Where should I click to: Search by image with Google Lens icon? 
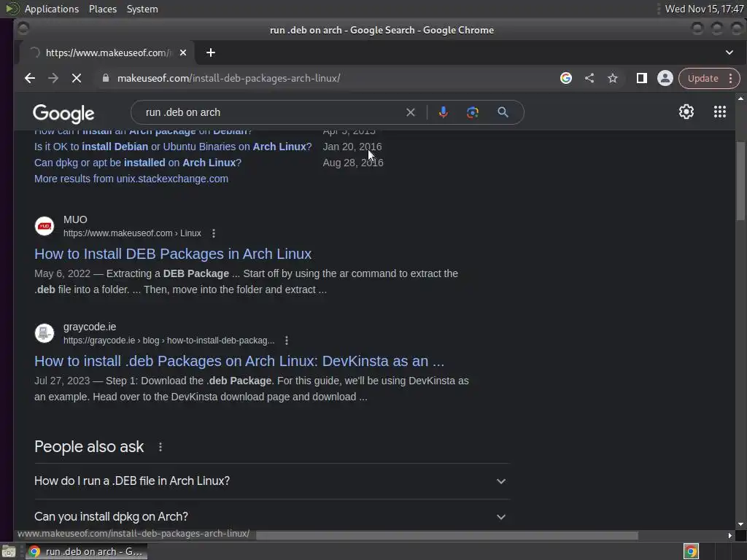[473, 112]
